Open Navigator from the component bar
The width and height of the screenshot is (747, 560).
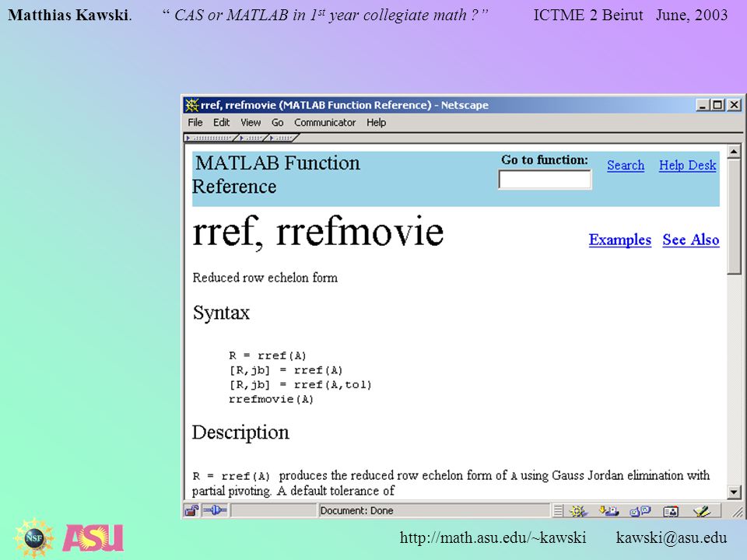click(578, 511)
